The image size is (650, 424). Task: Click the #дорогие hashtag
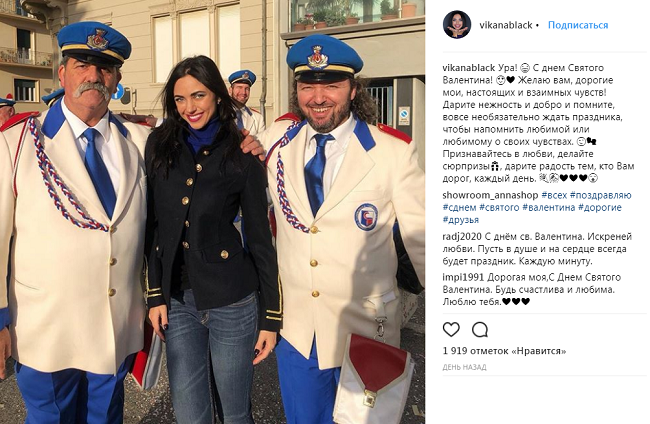coord(600,207)
